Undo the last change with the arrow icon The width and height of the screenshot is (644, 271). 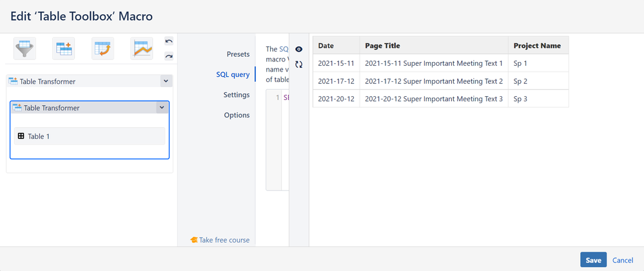(x=169, y=41)
